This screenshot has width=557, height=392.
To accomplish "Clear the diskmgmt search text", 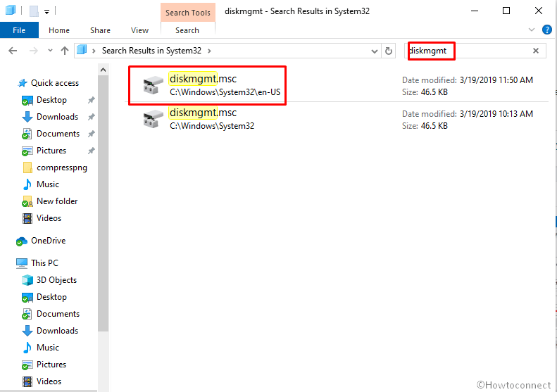I will tap(536, 51).
